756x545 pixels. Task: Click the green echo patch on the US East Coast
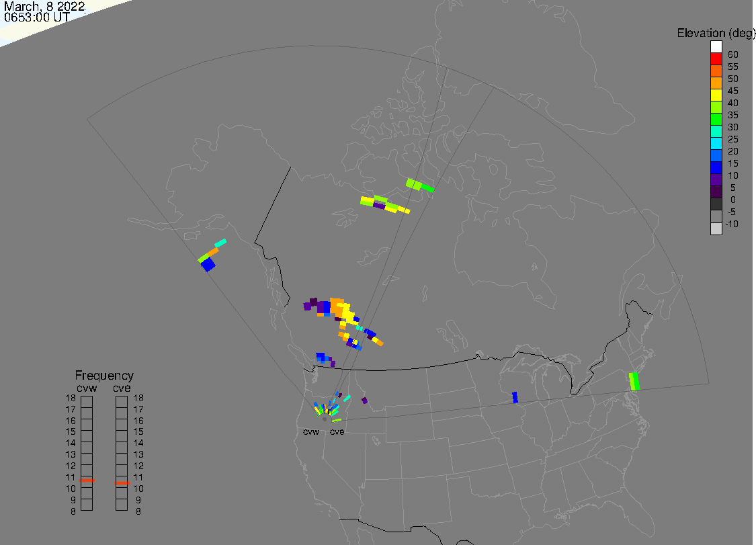pyautogui.click(x=634, y=381)
